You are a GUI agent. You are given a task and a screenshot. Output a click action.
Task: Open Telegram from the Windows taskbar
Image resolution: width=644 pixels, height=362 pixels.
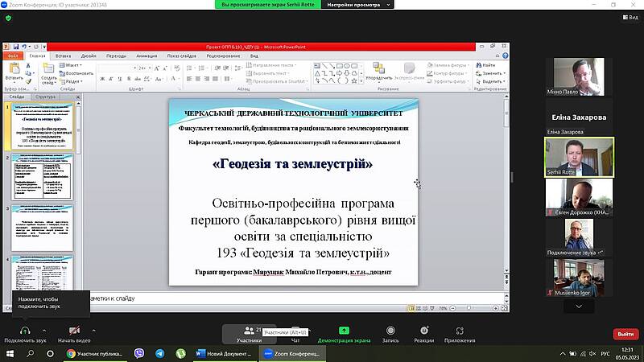pos(159,353)
